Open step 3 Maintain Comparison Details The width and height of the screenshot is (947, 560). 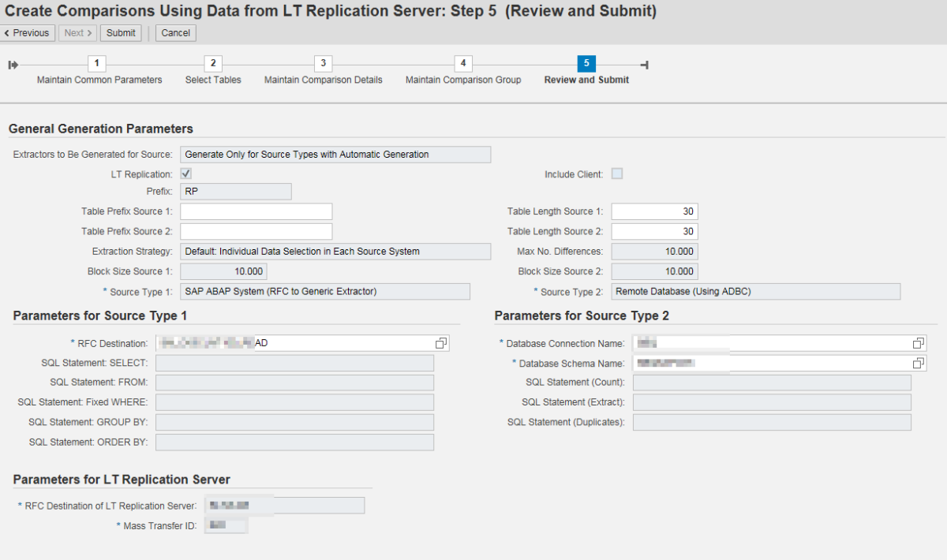[323, 64]
